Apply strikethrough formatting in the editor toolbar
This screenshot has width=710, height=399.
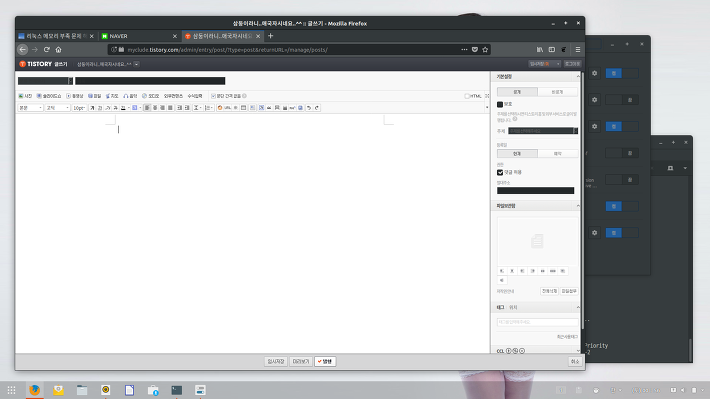(x=115, y=108)
